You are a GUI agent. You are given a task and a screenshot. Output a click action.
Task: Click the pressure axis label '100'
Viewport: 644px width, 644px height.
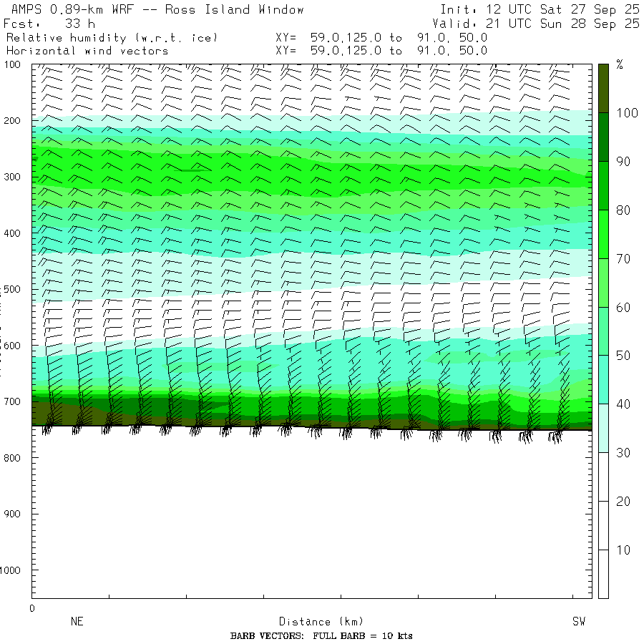[12, 64]
